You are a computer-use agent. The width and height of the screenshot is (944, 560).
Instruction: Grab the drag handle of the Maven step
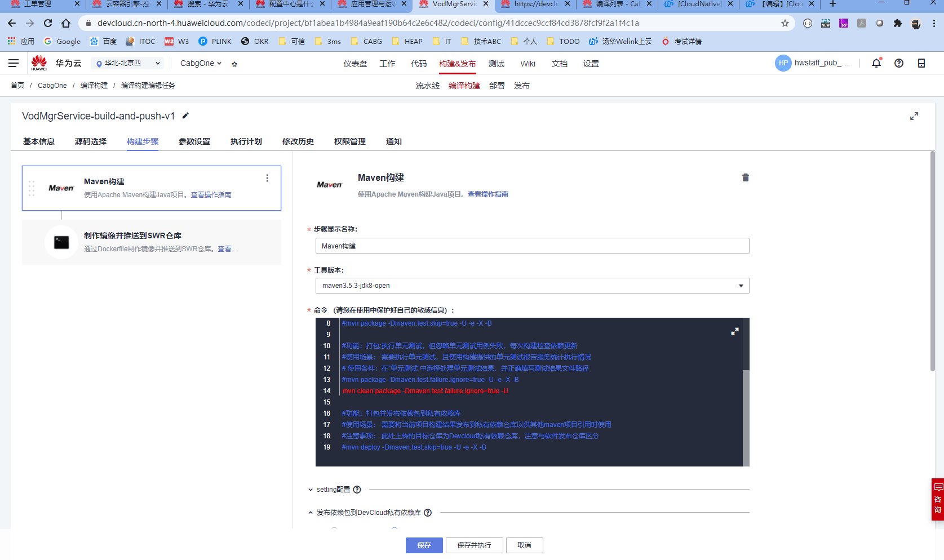[32, 188]
